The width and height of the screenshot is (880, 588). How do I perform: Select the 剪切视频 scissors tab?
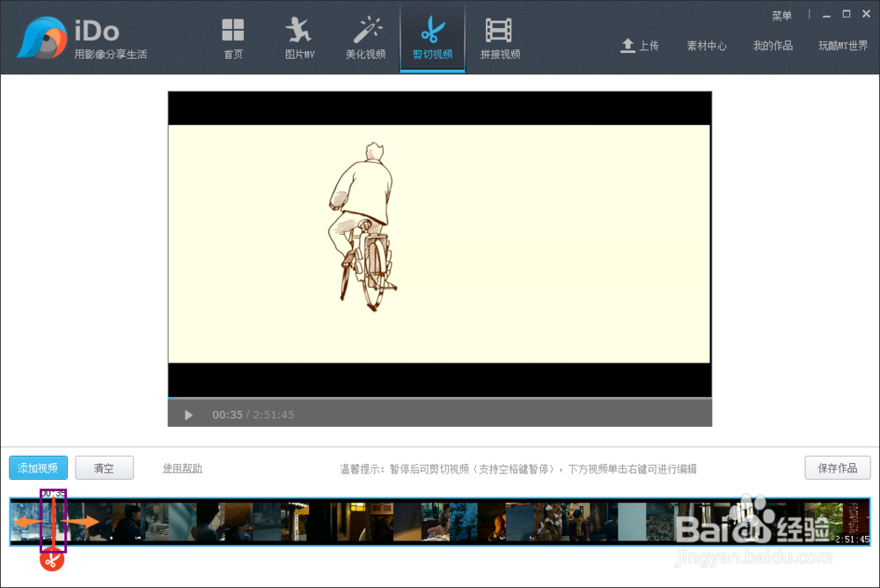pyautogui.click(x=432, y=38)
